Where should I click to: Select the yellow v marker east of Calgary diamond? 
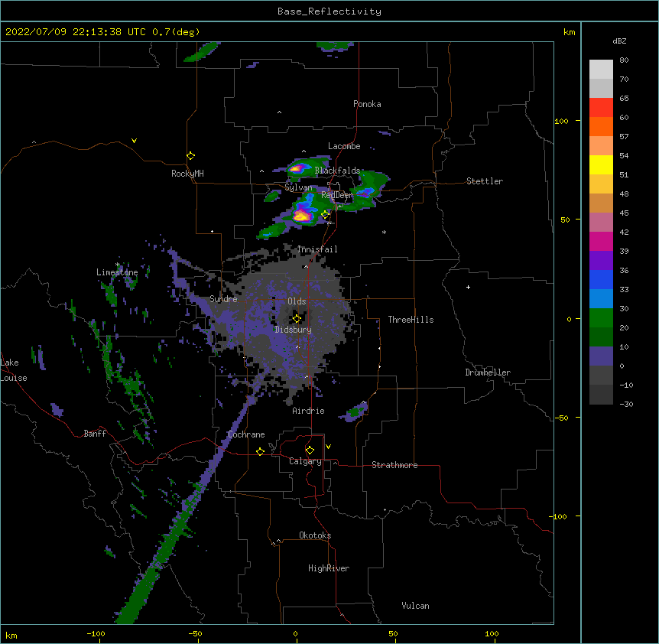click(328, 447)
